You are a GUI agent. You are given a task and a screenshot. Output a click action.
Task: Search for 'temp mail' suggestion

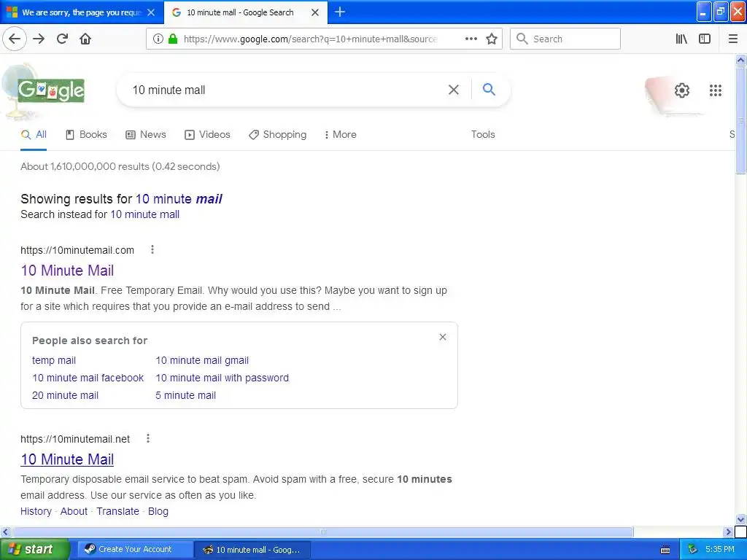tap(54, 360)
